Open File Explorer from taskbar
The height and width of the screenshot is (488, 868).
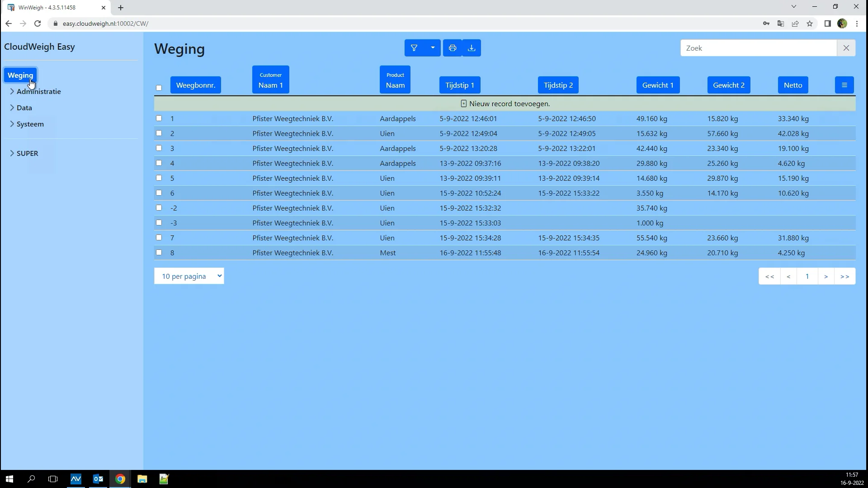(142, 479)
